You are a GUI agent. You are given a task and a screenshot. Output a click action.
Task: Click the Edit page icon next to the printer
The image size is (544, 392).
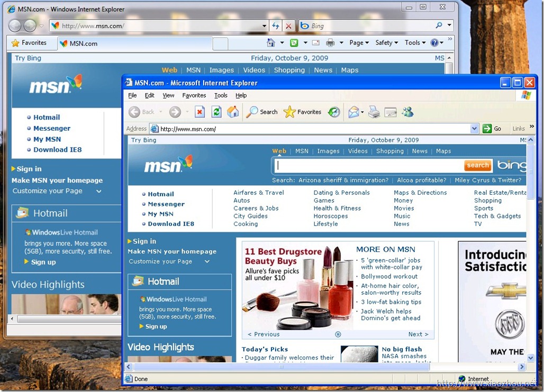[x=391, y=112]
